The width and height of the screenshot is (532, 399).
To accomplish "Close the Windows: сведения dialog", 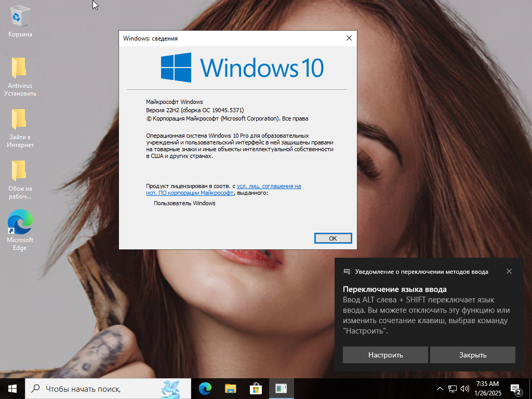I will 349,38.
